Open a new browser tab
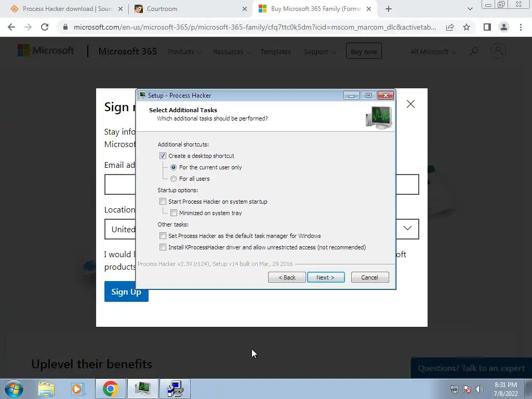Screen dimensions: 532x399 [389, 9]
